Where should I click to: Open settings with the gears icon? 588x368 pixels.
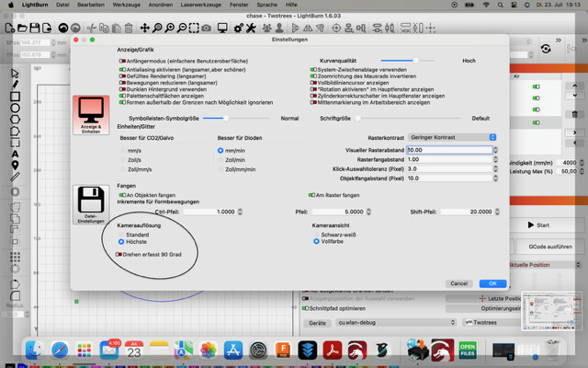coord(239,28)
